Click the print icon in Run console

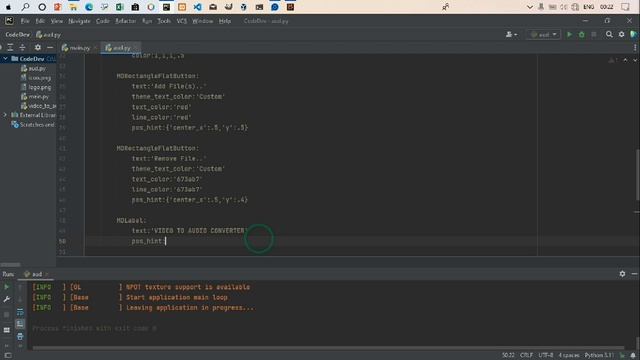point(20,336)
